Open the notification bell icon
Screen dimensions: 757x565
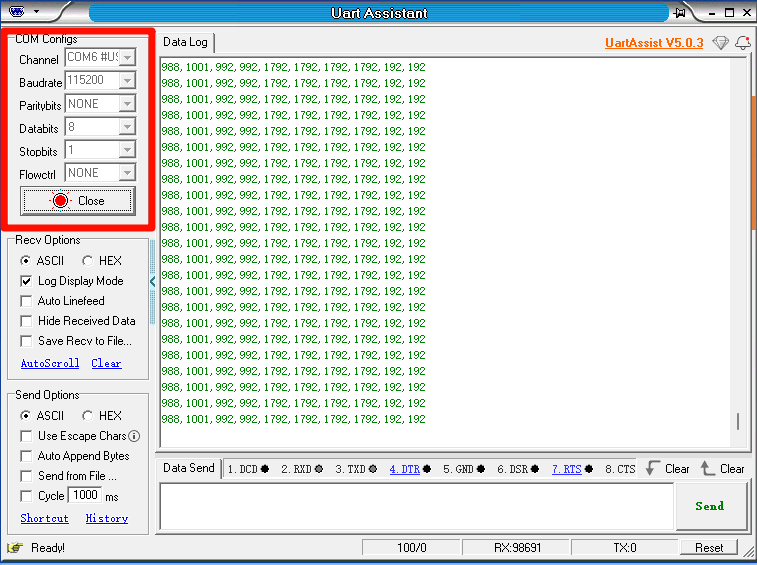pyautogui.click(x=743, y=42)
